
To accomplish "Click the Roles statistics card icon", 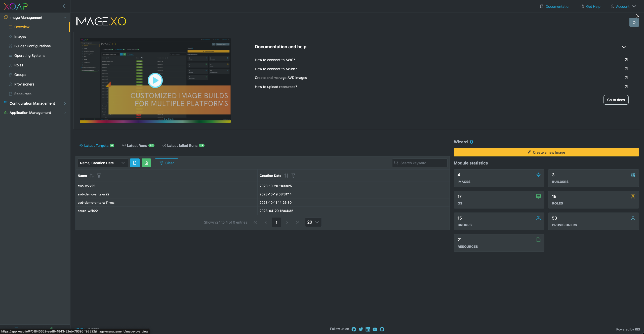I will point(633,196).
